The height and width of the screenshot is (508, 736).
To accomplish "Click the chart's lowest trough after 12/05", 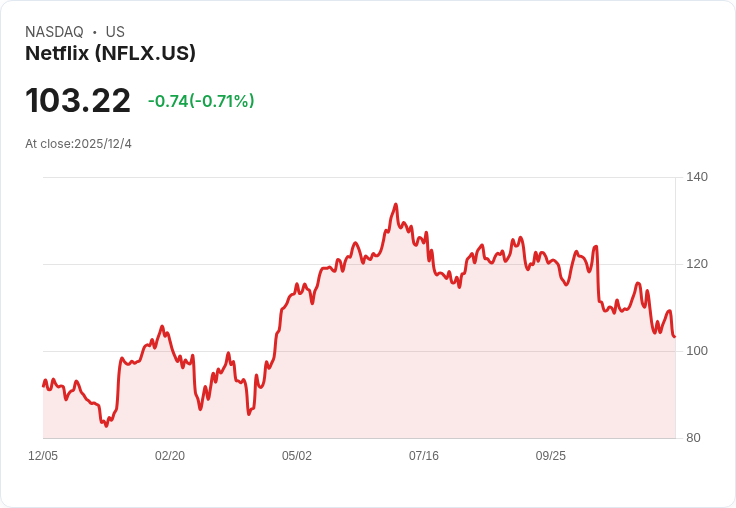I will coord(106,426).
